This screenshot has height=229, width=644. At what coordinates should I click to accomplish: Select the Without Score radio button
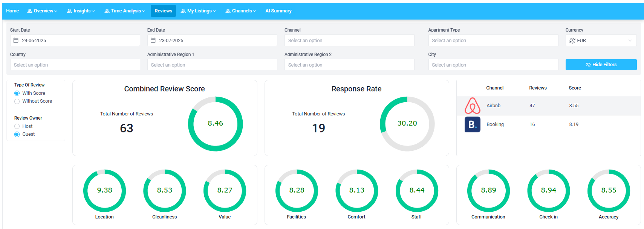coord(17,102)
